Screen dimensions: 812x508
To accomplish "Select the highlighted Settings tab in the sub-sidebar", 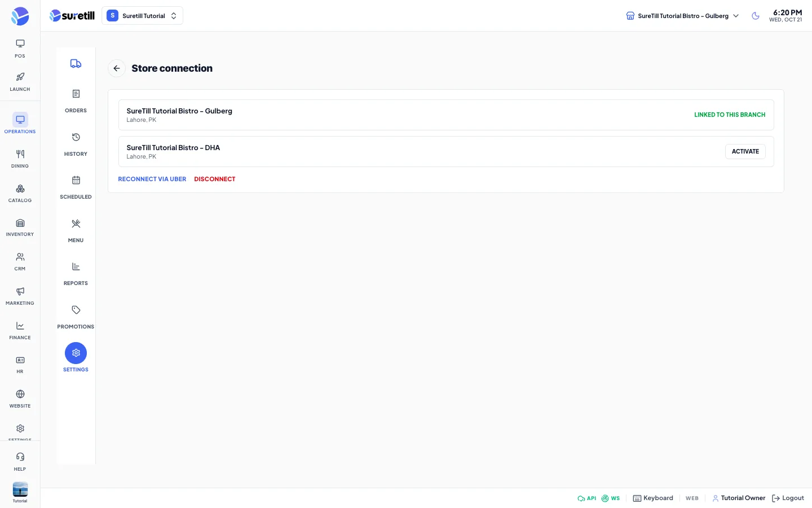I will [x=76, y=358].
